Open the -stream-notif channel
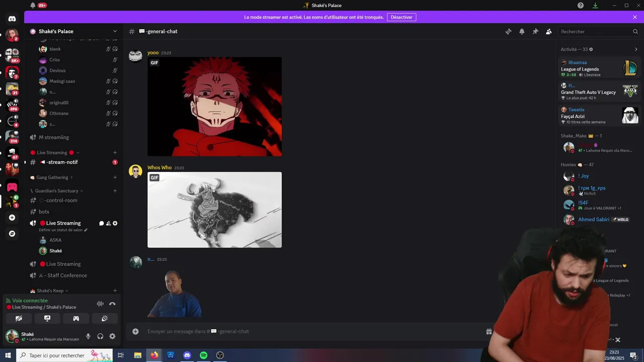 pyautogui.click(x=73, y=162)
